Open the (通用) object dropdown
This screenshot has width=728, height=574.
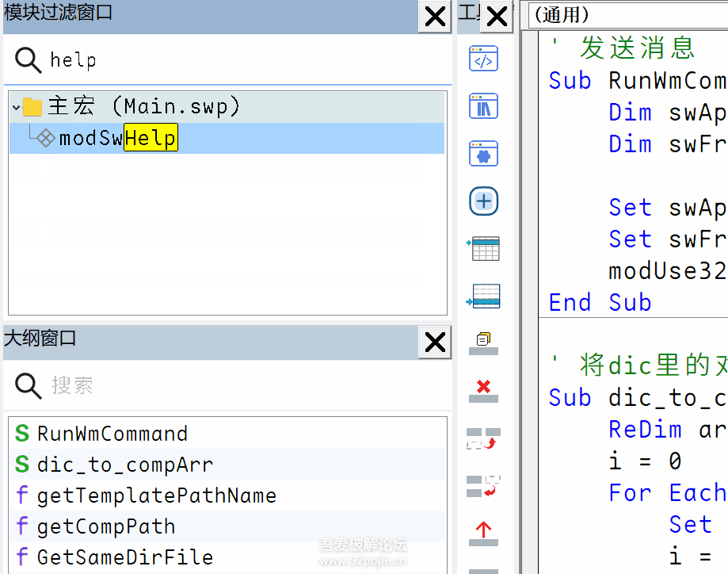point(626,14)
